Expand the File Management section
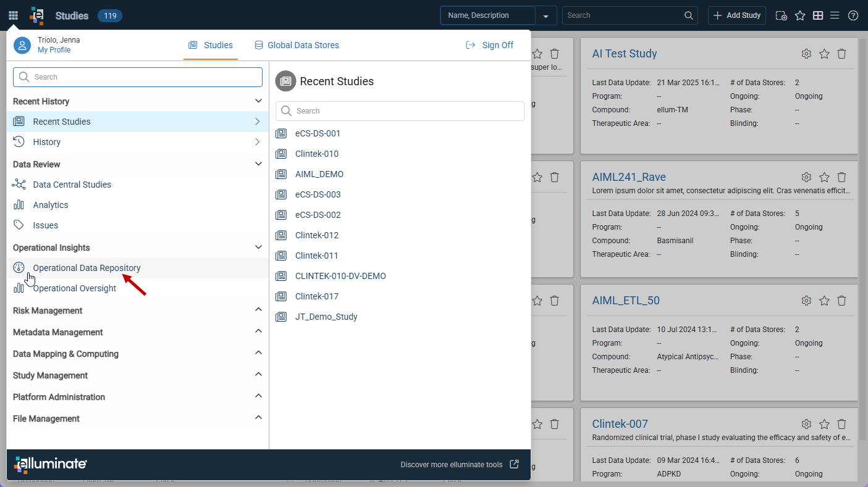This screenshot has width=868, height=487. pos(258,418)
